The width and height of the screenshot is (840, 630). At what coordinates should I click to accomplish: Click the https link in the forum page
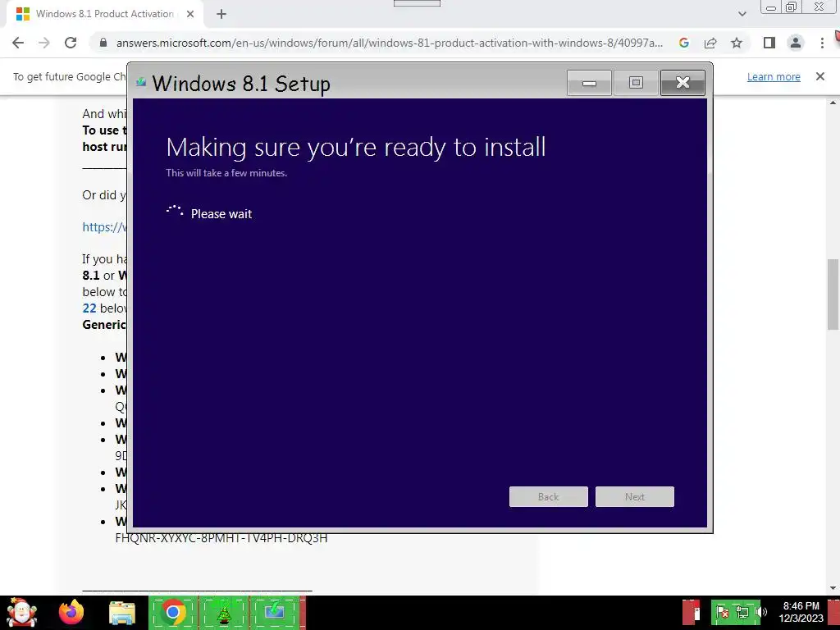pyautogui.click(x=104, y=226)
